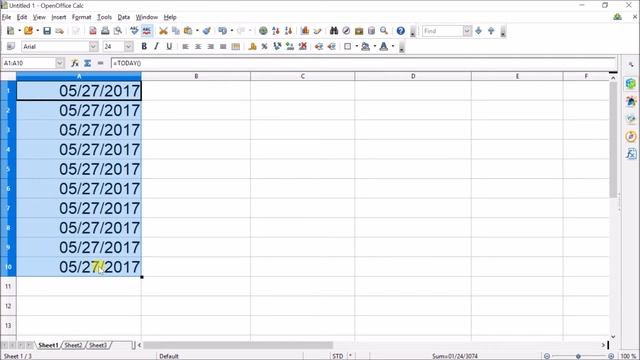Image resolution: width=640 pixels, height=360 pixels.
Task: Open the Navigator
Action: (x=346, y=31)
